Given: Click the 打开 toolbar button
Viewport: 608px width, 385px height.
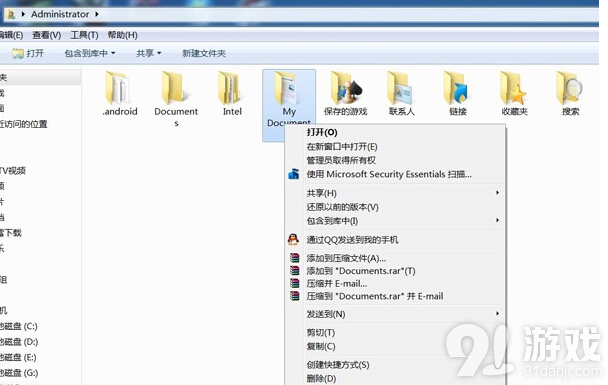Looking at the screenshot, I should (28, 53).
